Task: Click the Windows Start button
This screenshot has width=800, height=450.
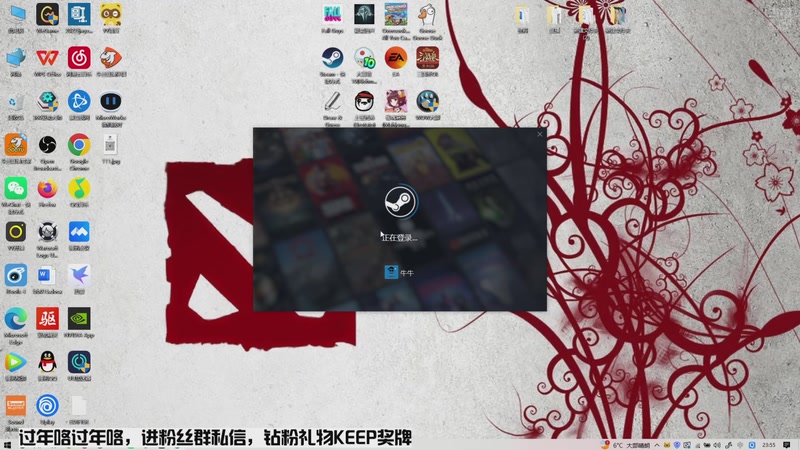Action: (x=7, y=445)
